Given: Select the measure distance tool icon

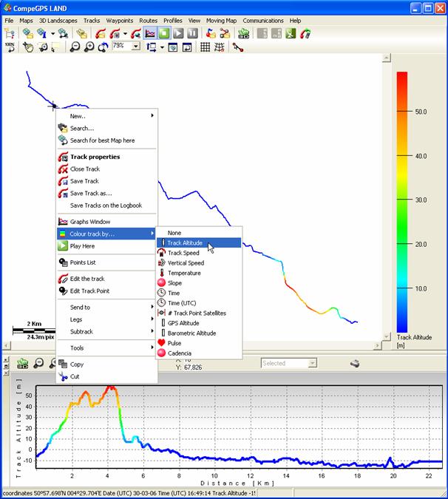Looking at the screenshot, I should click(x=238, y=47).
